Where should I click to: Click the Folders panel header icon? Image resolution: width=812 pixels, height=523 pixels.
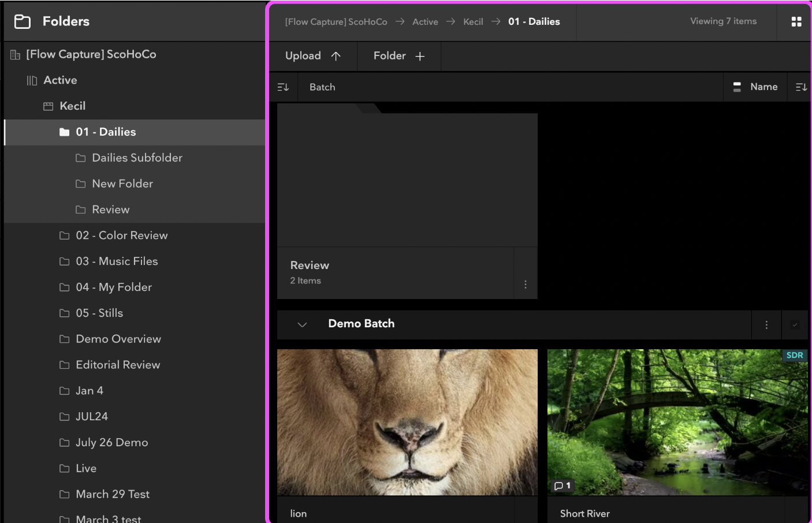click(x=23, y=22)
